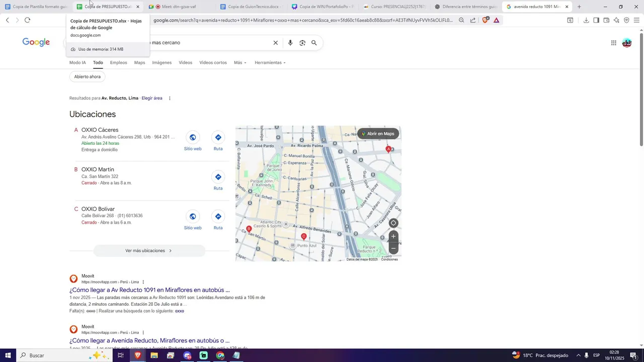This screenshot has width=644, height=362.
Task: Open Google account avatar
Action: [x=627, y=43]
